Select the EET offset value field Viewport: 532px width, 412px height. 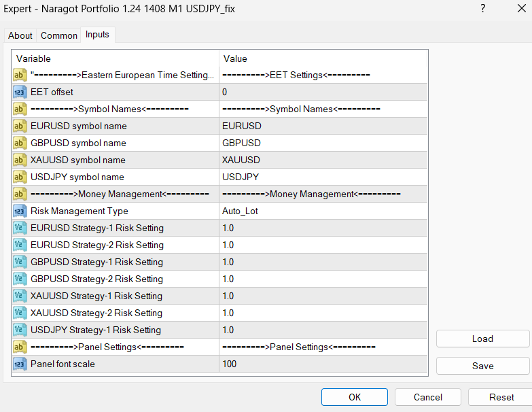323,92
